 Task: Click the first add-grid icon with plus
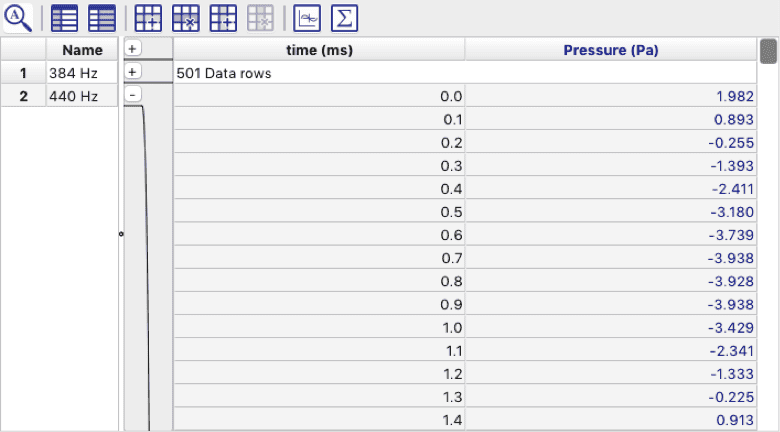[149, 17]
